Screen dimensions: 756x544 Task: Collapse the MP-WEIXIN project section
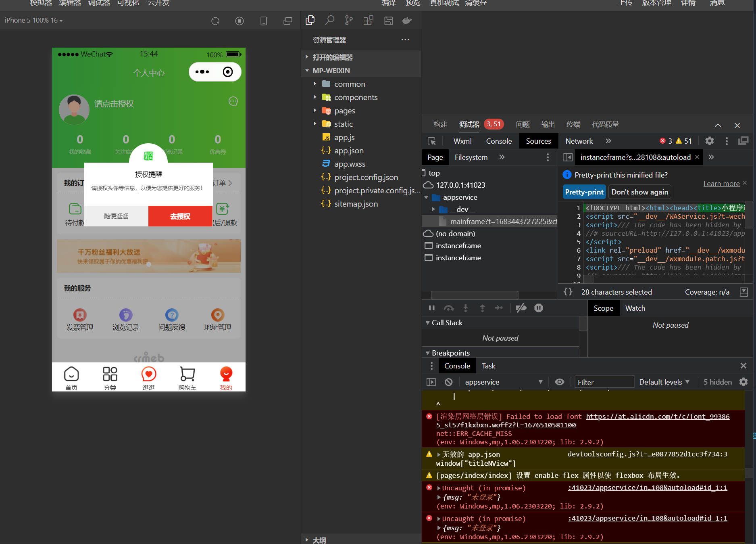click(307, 71)
